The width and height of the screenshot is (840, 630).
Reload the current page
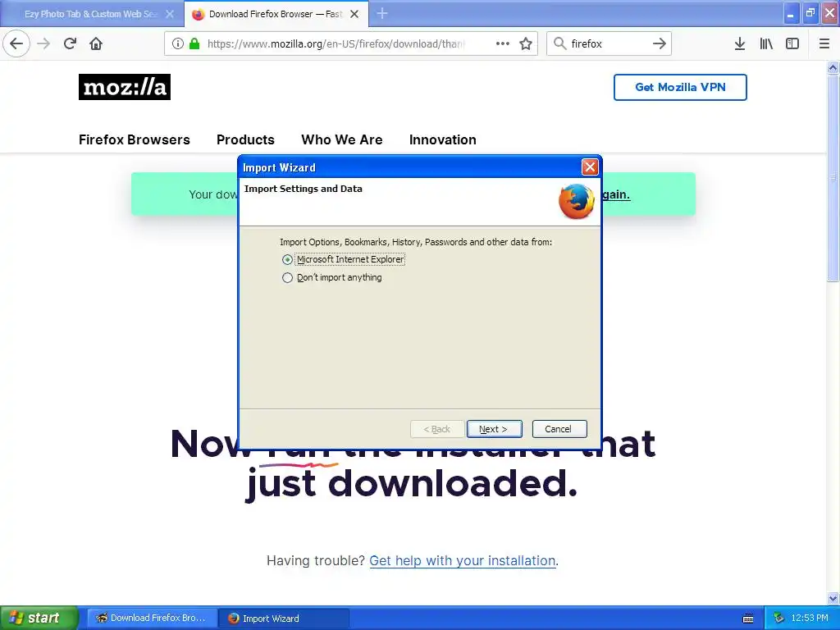(x=70, y=43)
